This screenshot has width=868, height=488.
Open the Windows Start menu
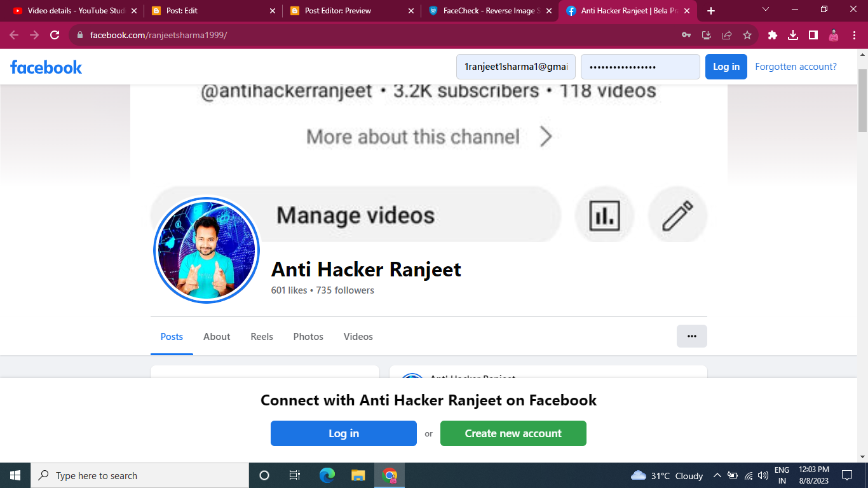[15, 475]
